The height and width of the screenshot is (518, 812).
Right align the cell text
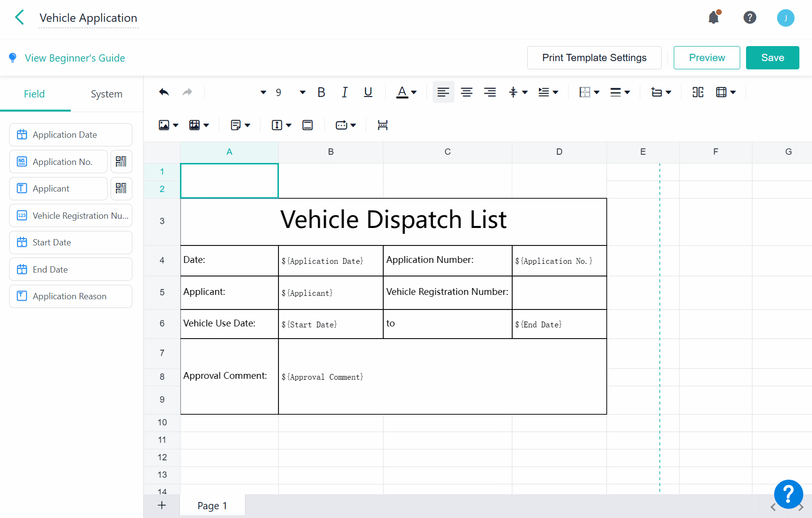coord(490,92)
